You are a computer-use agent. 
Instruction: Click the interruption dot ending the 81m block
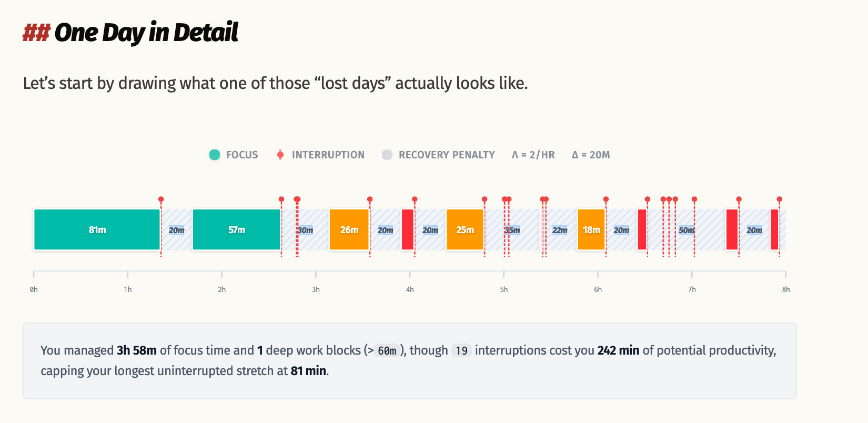click(161, 199)
